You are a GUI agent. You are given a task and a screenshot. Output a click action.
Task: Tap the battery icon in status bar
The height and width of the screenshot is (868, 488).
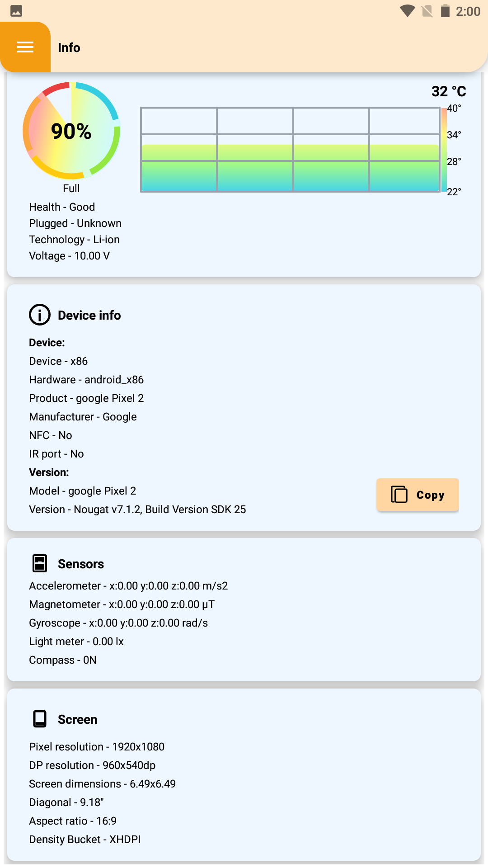coord(445,11)
